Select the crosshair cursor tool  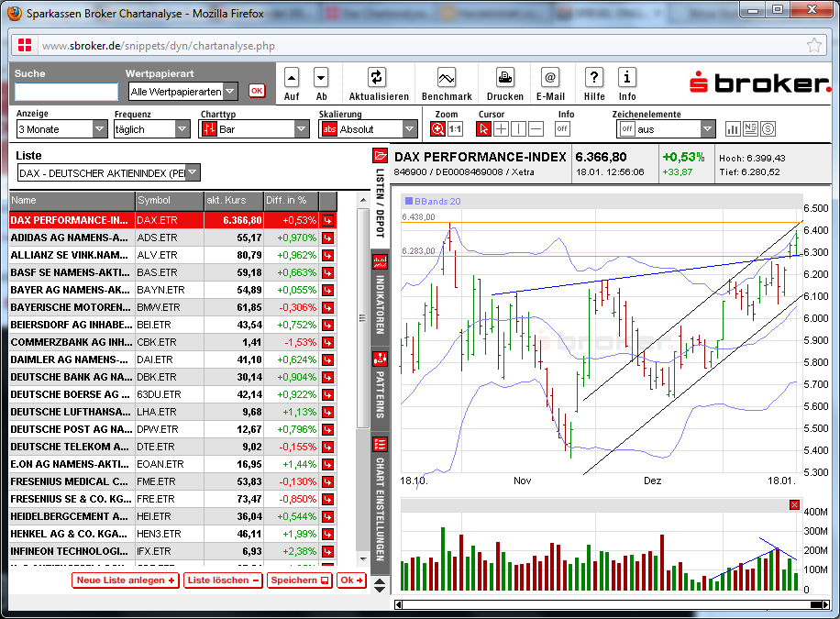click(500, 127)
